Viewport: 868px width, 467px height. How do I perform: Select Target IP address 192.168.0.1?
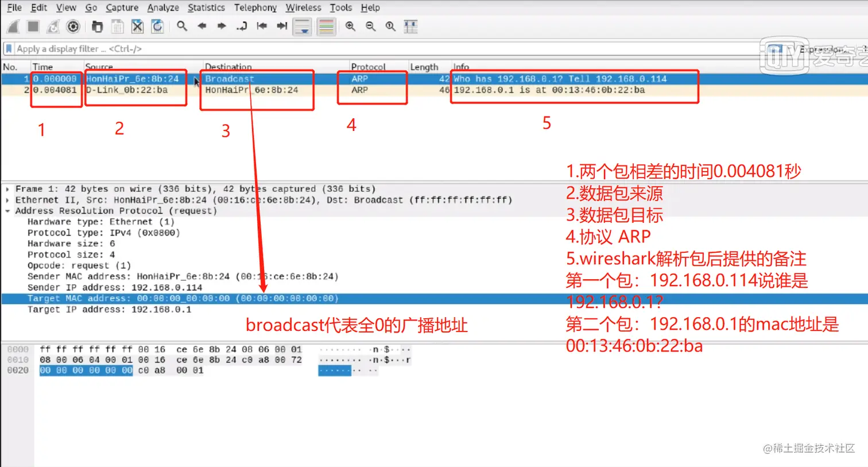[x=110, y=310]
